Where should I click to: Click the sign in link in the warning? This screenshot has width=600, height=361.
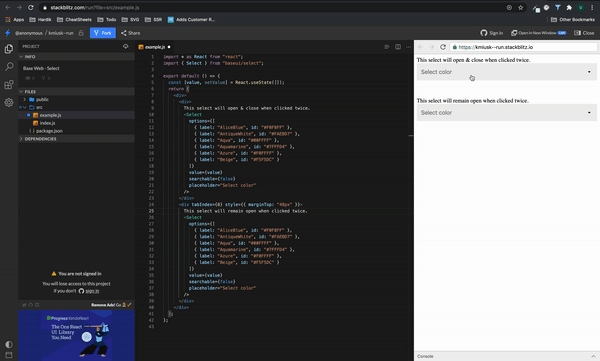pyautogui.click(x=92, y=291)
